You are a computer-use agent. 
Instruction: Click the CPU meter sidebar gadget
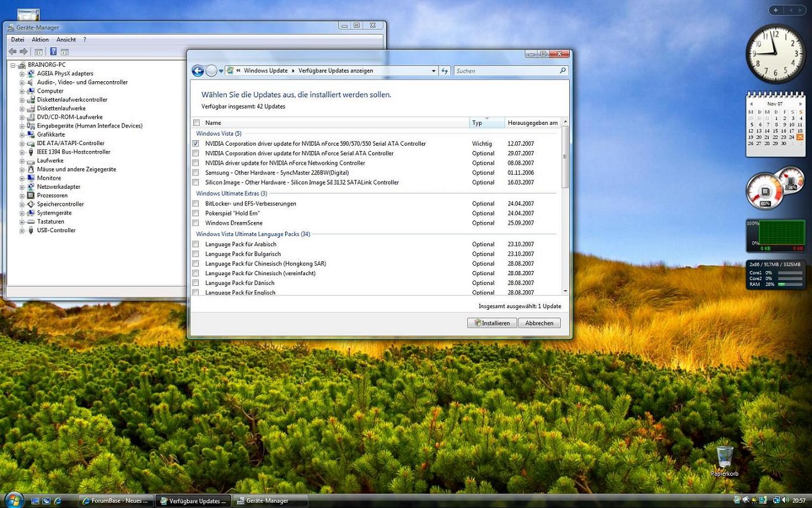pos(775,189)
